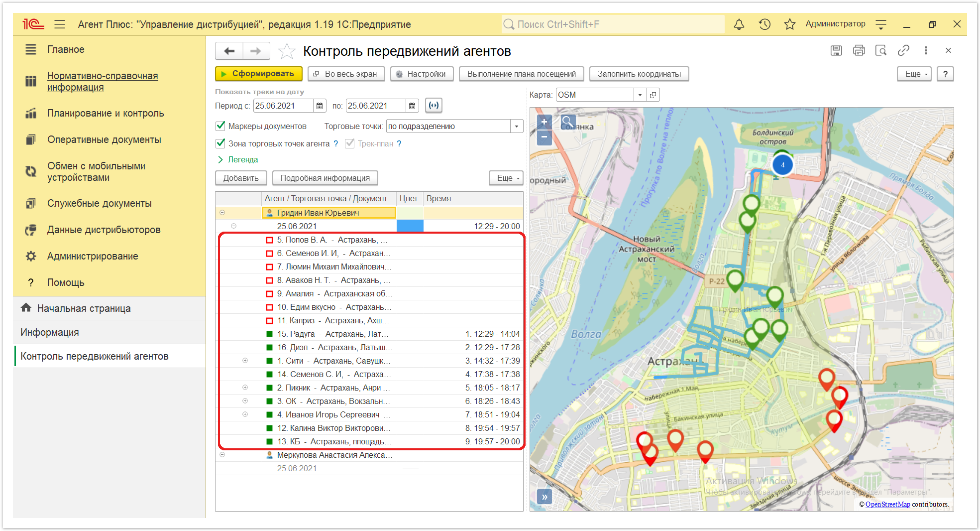Click the map search magnifier icon
Screen dimensions: 980x531
568,122
